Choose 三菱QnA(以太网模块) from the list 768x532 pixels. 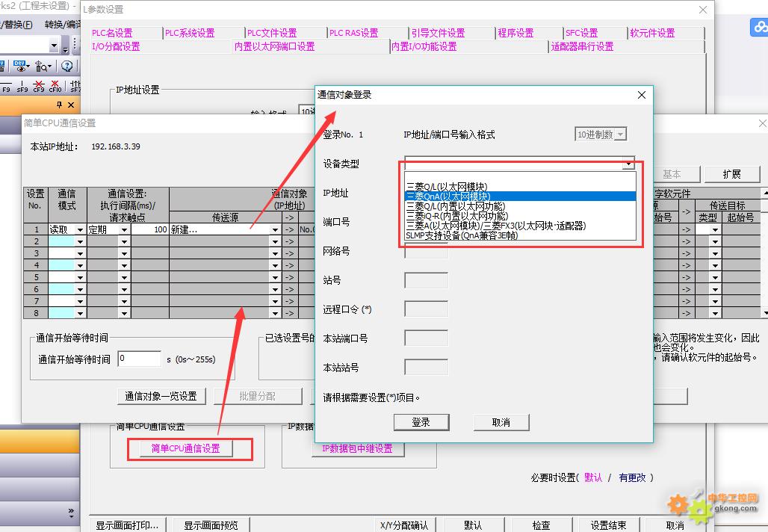tap(521, 197)
